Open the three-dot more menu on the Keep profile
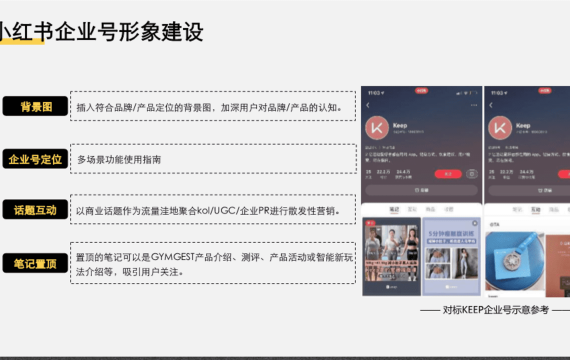The image size is (570, 360). [474, 105]
